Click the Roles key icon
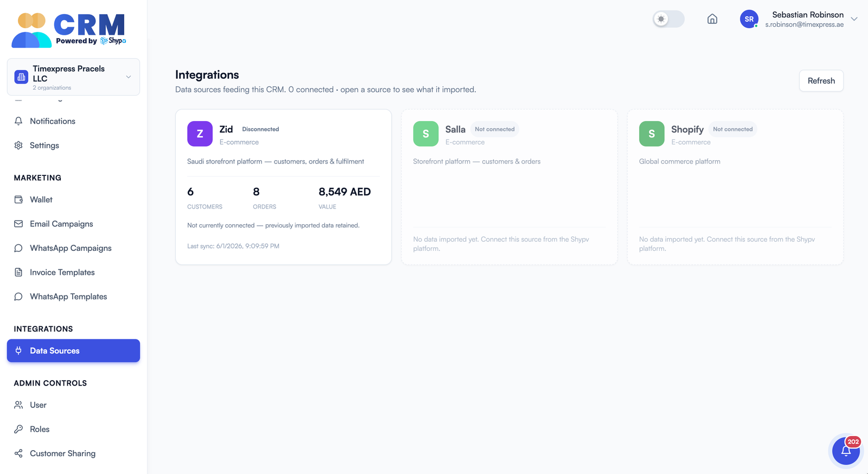 18,429
